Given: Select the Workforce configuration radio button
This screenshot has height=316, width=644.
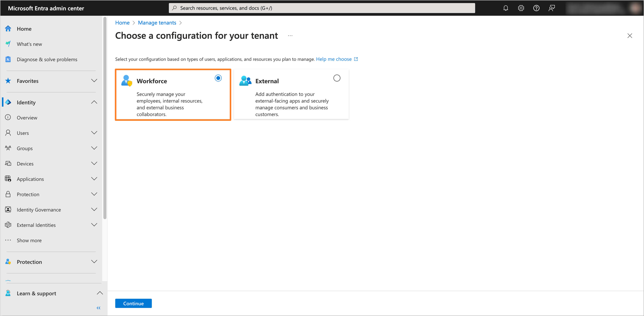Looking at the screenshot, I should click(218, 78).
